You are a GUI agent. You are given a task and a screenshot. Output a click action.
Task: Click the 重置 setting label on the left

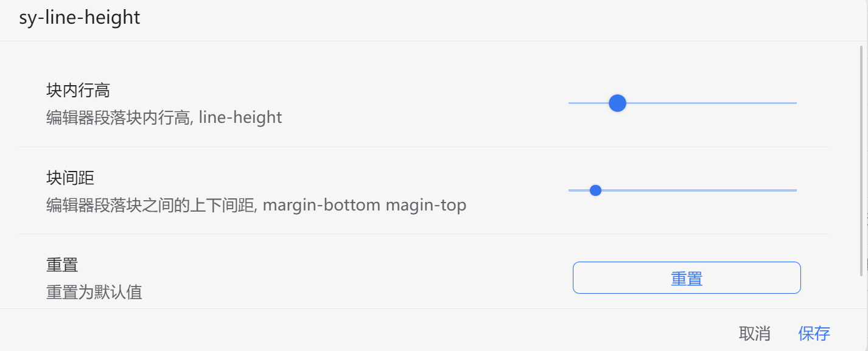coord(62,265)
